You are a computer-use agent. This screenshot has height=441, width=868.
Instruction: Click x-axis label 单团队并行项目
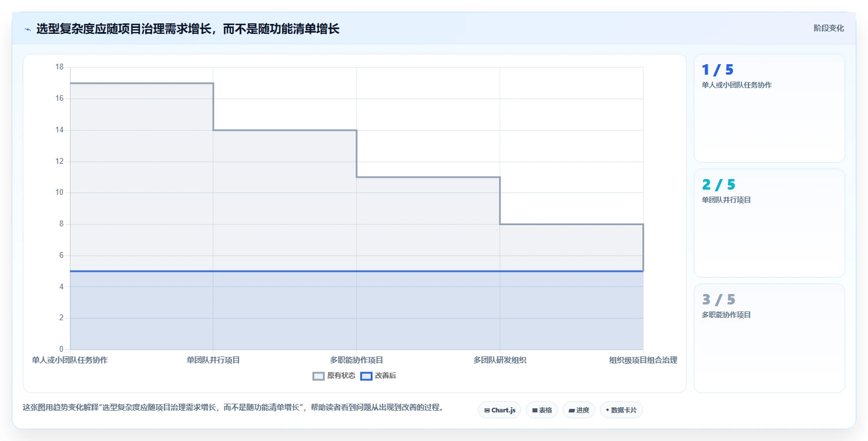[213, 360]
